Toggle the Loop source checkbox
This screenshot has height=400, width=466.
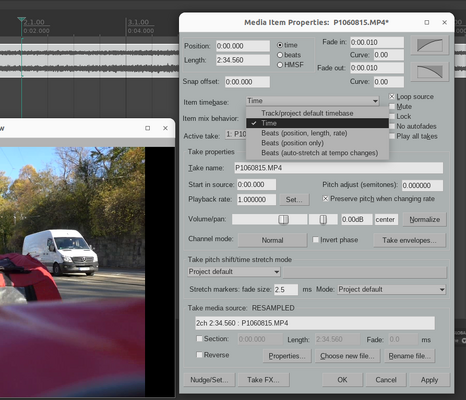tap(392, 97)
